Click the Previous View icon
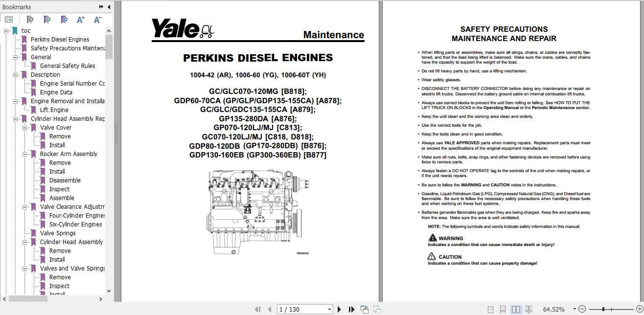 [x=365, y=309]
